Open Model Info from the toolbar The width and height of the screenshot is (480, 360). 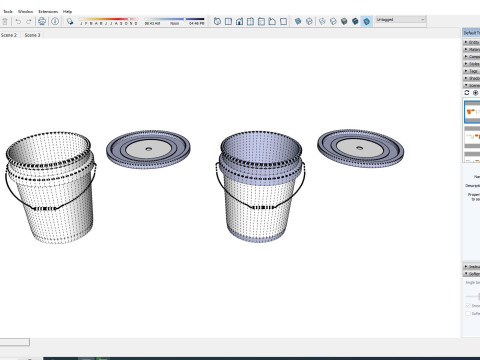55,22
